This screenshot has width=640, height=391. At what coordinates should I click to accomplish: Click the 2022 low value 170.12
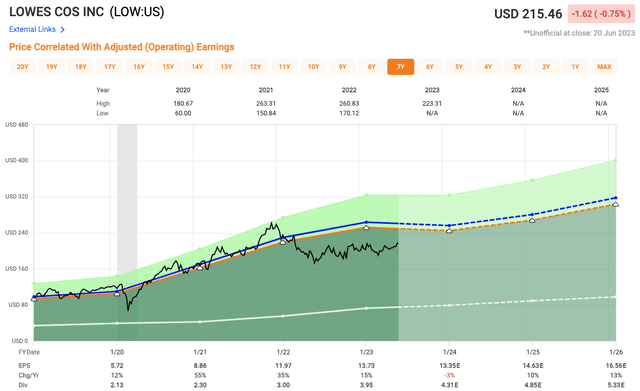click(349, 113)
